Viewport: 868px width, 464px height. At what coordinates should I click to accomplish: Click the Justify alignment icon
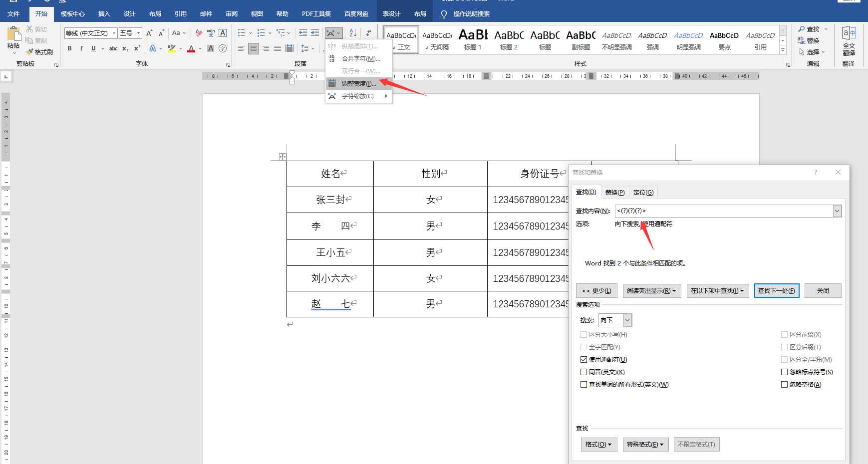(x=278, y=48)
